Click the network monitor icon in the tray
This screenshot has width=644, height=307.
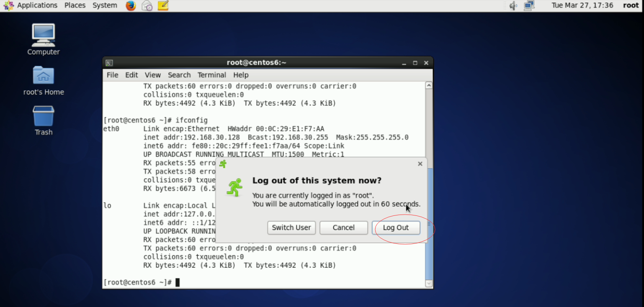[528, 6]
